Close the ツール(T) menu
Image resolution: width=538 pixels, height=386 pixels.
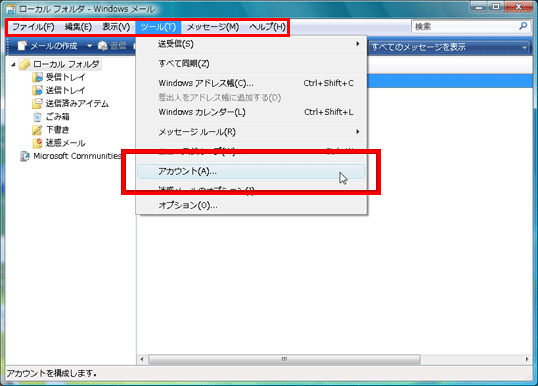click(158, 27)
